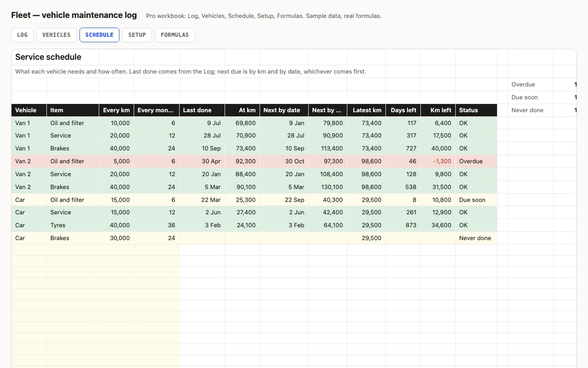Select the '-1,300' km left cell
588x368 pixels.
click(x=438, y=161)
